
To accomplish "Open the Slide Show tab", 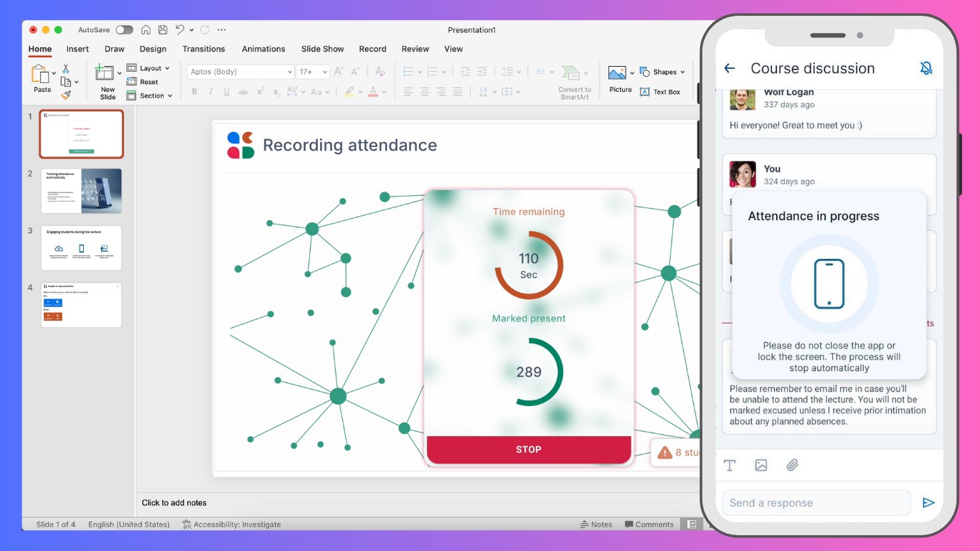I will pyautogui.click(x=323, y=49).
